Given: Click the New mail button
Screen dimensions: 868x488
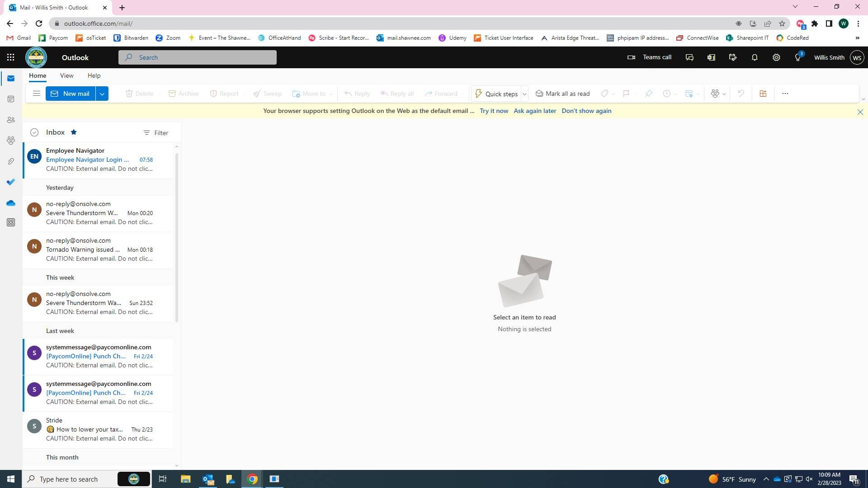Looking at the screenshot, I should click(x=71, y=94).
